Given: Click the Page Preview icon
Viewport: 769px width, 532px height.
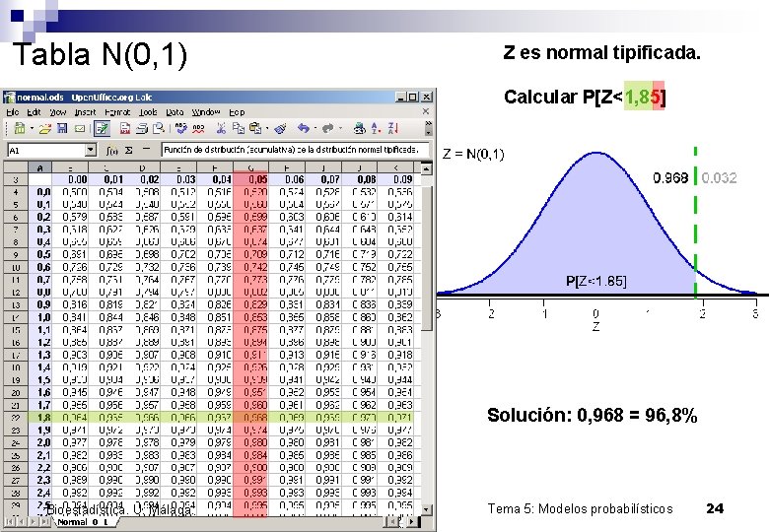Looking at the screenshot, I should (158, 128).
